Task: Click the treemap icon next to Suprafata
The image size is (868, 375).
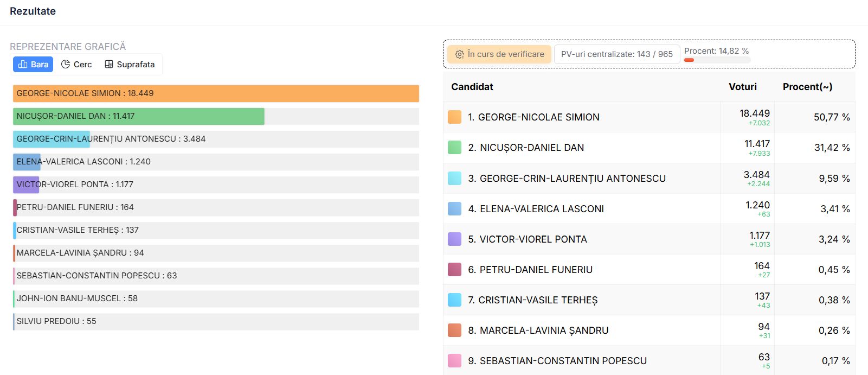Action: coord(109,64)
